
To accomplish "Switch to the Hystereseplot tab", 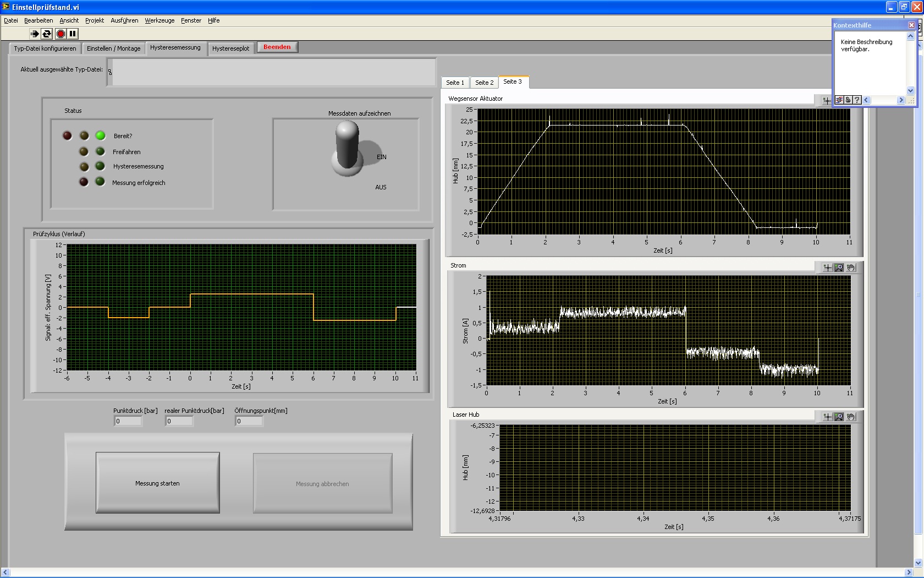I will 230,48.
